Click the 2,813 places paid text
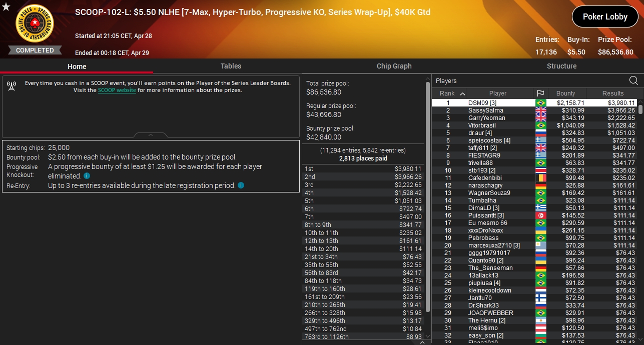 363,158
